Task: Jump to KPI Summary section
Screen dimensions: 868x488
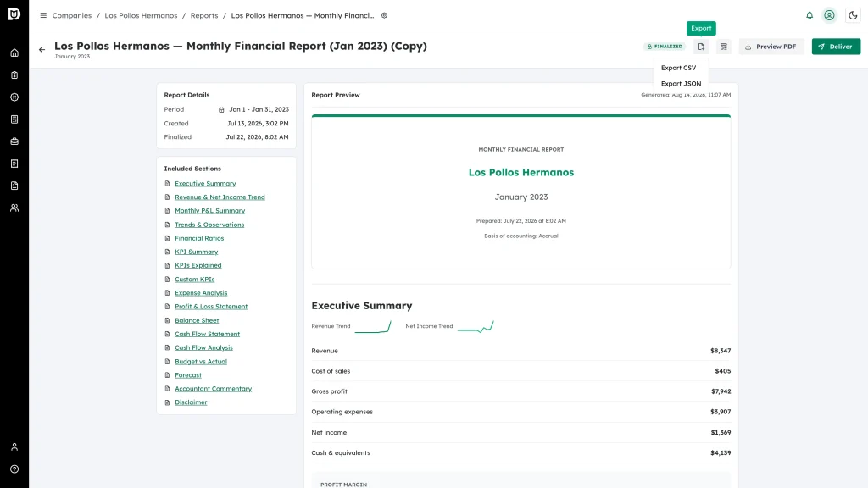Action: click(x=197, y=252)
